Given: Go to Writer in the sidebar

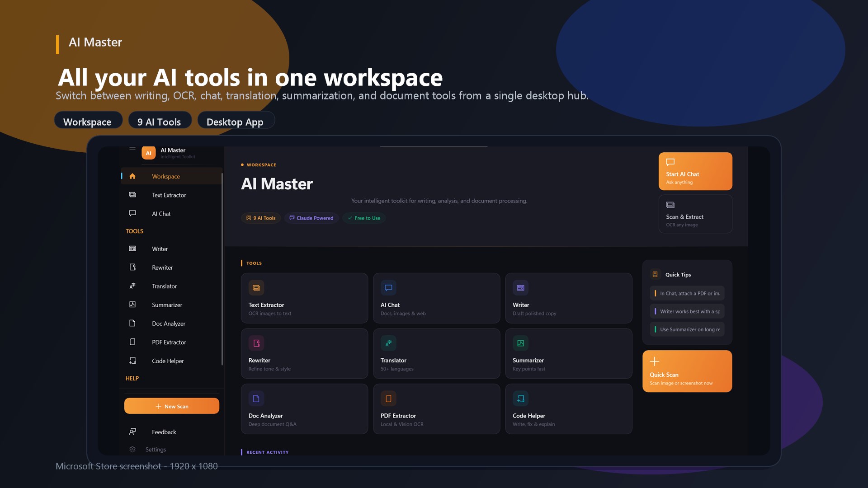Looking at the screenshot, I should (x=172, y=249).
